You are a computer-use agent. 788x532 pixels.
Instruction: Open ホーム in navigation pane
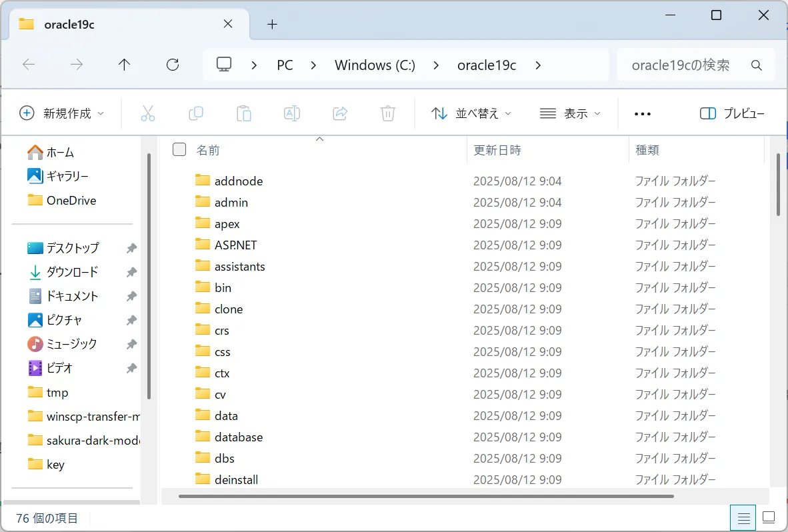[50, 152]
